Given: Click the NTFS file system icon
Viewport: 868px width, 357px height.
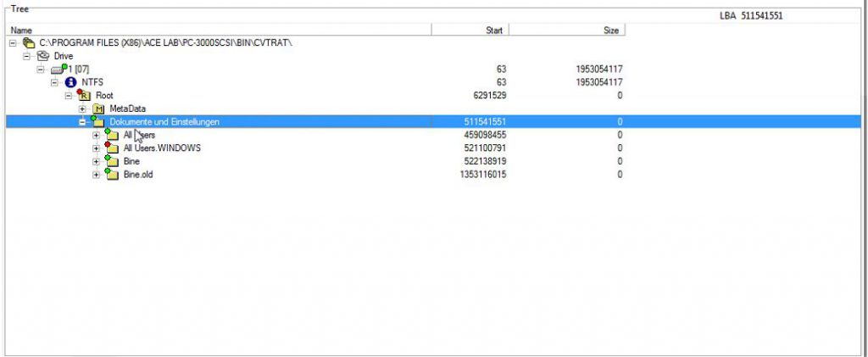Looking at the screenshot, I should coord(71,82).
